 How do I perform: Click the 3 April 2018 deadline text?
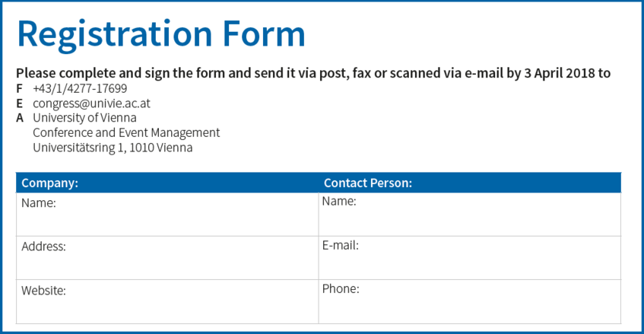pyautogui.click(x=559, y=73)
